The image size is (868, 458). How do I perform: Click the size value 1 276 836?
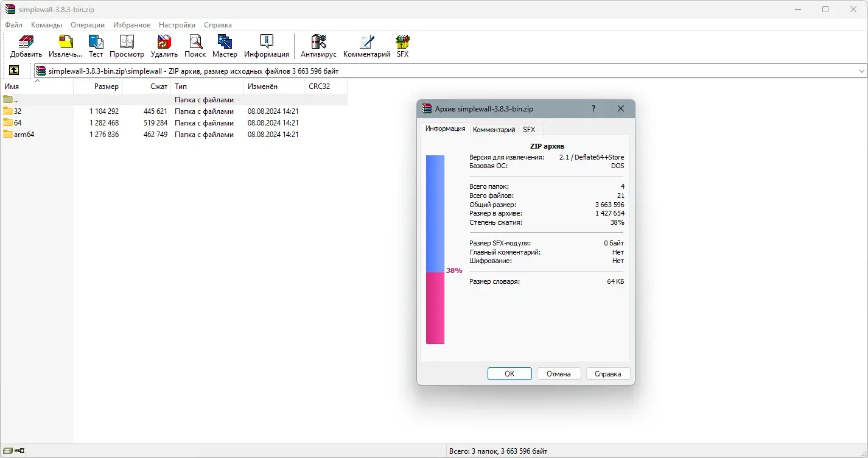point(104,135)
